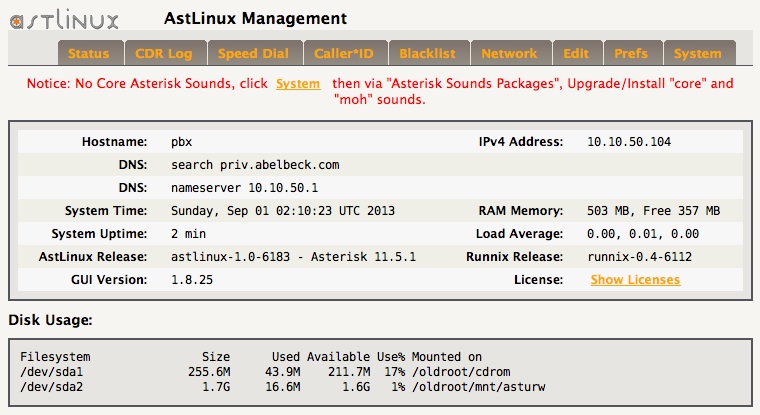This screenshot has height=415, width=760.
Task: Click the AstLinux logo
Action: click(x=64, y=19)
